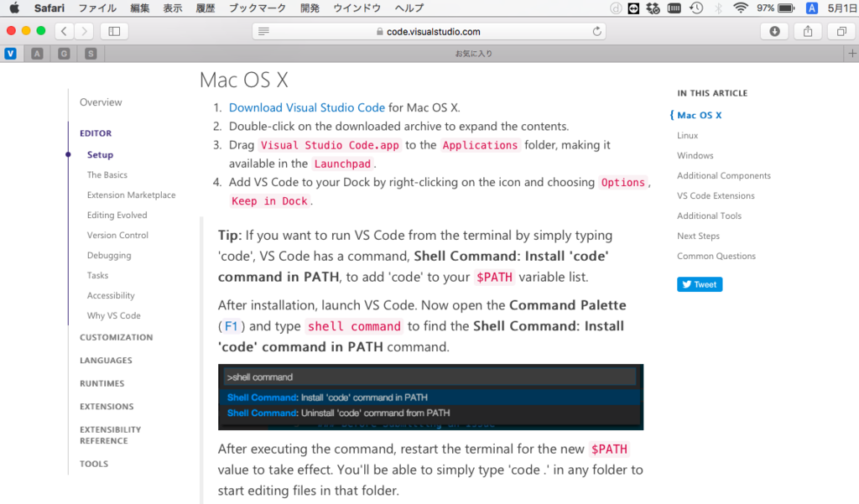Open the ウインドウ menu
The image size is (859, 504).
pyautogui.click(x=357, y=8)
